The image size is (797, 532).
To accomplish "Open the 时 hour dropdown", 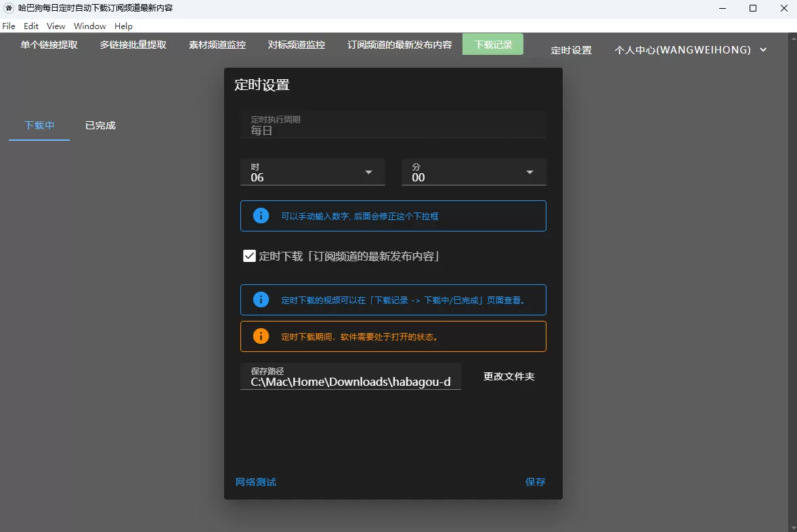I will 368,172.
